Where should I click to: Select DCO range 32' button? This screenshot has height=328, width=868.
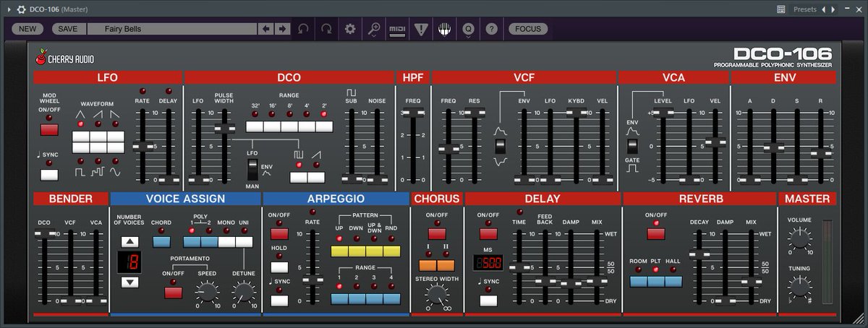point(255,126)
